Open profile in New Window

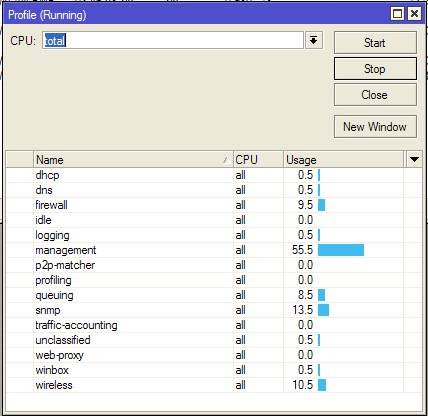coord(375,127)
